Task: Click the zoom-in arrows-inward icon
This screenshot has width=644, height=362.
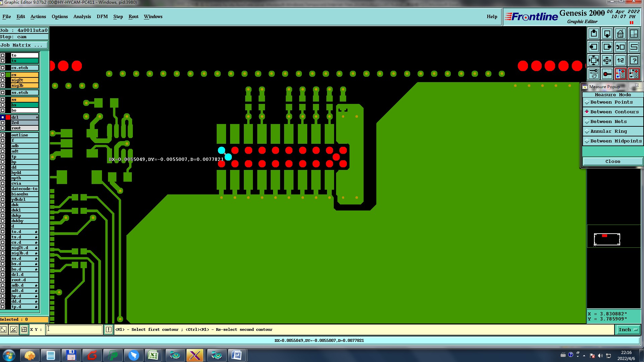Action: 607,60
